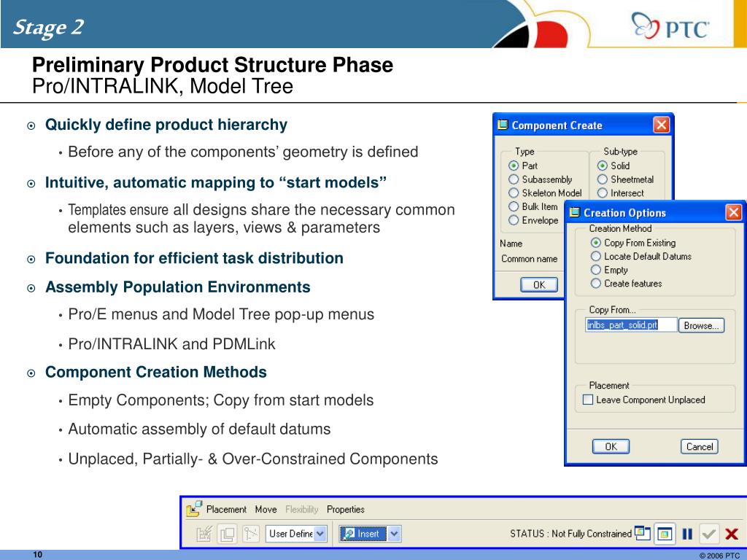The image size is (747, 560).
Task: Click the PTC logo
Action: click(671, 26)
